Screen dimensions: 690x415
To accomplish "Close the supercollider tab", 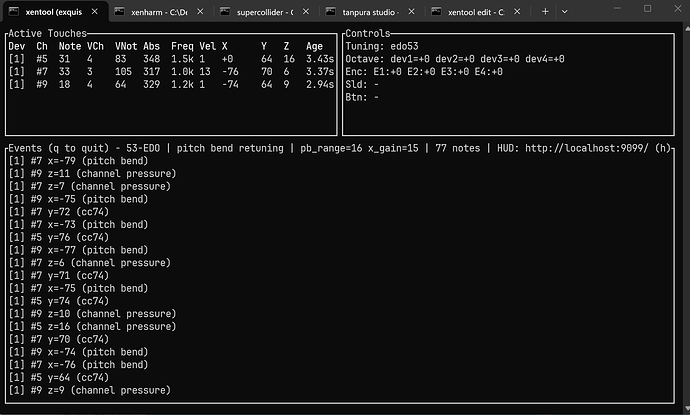I will pos(306,12).
